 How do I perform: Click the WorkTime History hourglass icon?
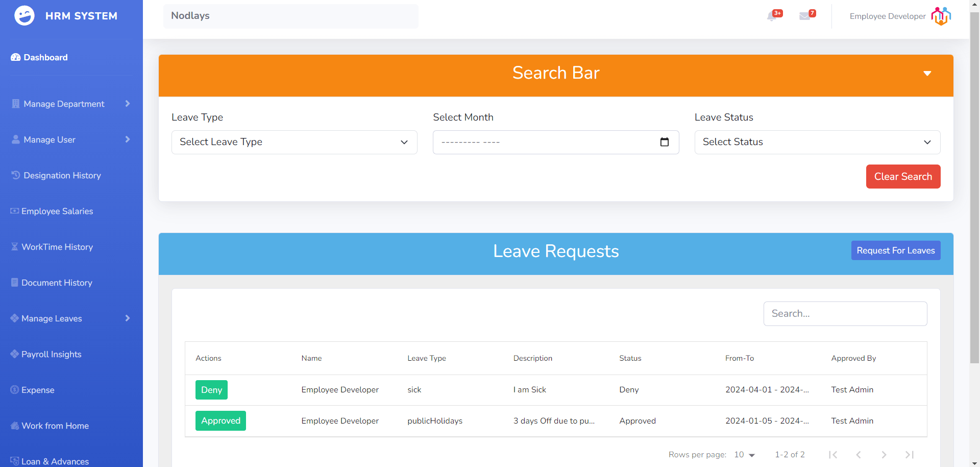click(15, 247)
